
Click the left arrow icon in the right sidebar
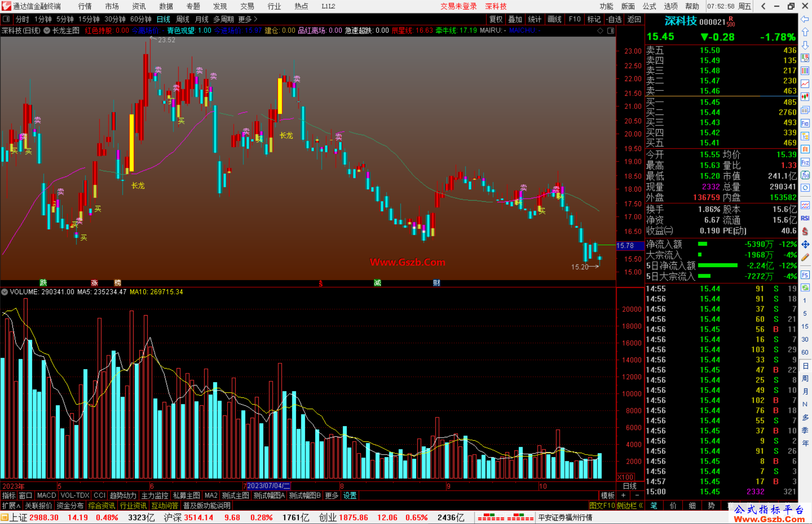tap(805, 19)
